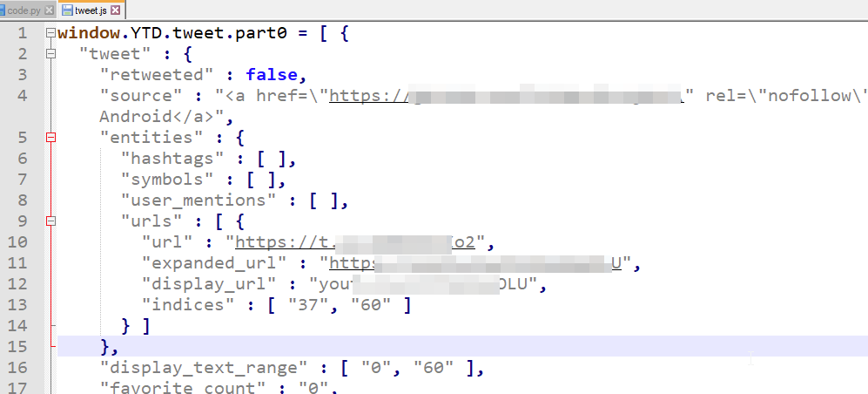The image size is (868, 394).
Task: Click the "tweet" key on line 2
Action: [x=115, y=54]
